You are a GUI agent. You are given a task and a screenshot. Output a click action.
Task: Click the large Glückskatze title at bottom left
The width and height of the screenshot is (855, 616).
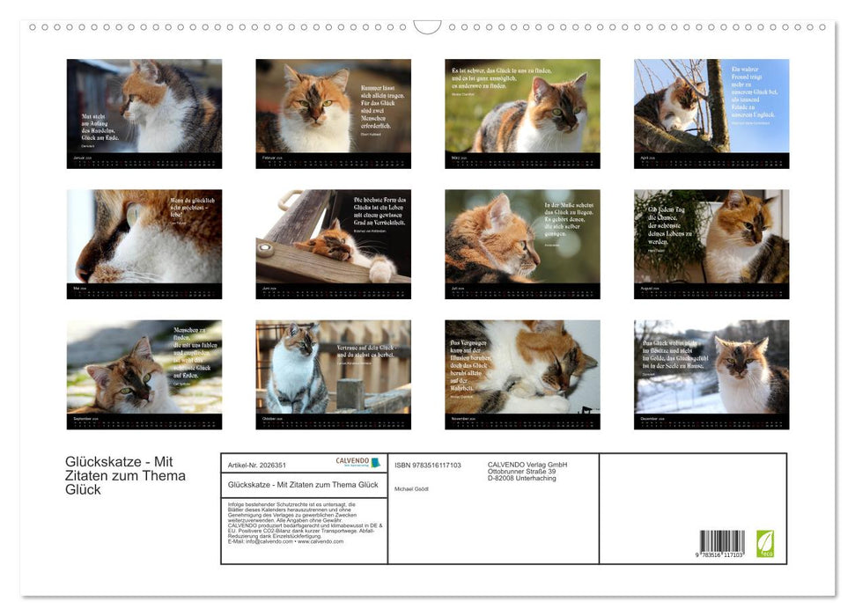coord(125,475)
